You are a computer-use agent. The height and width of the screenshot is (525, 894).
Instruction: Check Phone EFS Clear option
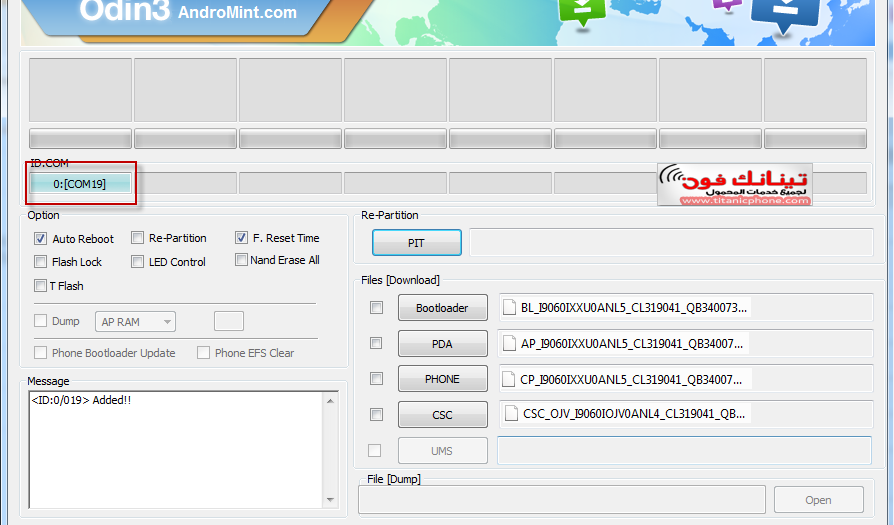click(x=204, y=353)
